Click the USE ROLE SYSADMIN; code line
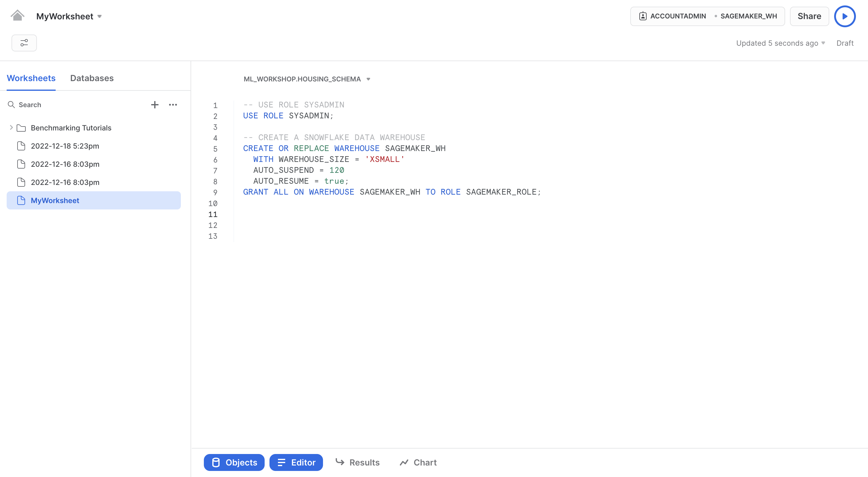 click(x=288, y=116)
